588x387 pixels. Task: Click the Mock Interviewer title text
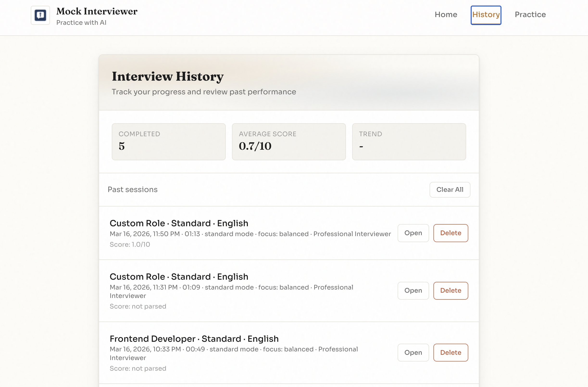tap(97, 11)
